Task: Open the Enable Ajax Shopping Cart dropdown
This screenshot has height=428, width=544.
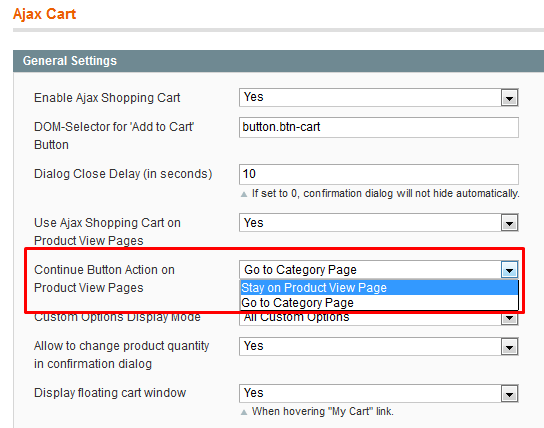Action: [379, 97]
